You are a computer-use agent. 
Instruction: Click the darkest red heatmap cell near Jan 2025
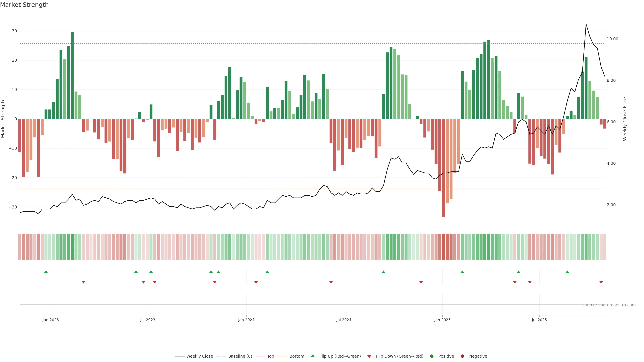click(443, 247)
